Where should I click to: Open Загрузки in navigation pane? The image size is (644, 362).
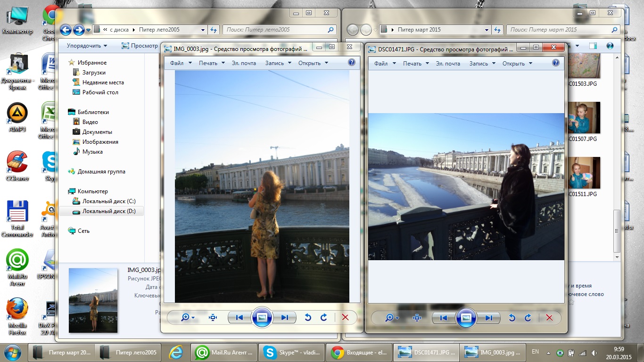(x=89, y=73)
